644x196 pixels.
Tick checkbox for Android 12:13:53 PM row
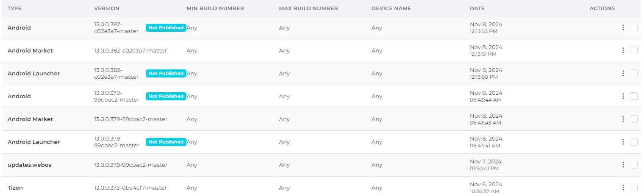tap(634, 28)
